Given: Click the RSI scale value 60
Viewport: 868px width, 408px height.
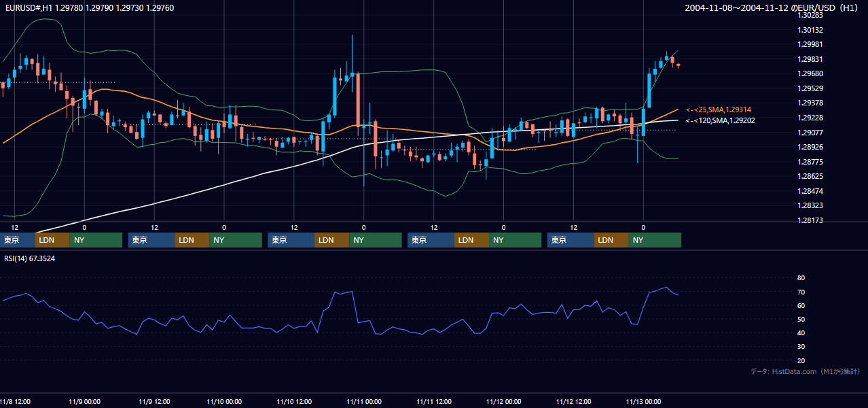Looking at the screenshot, I should click(801, 305).
